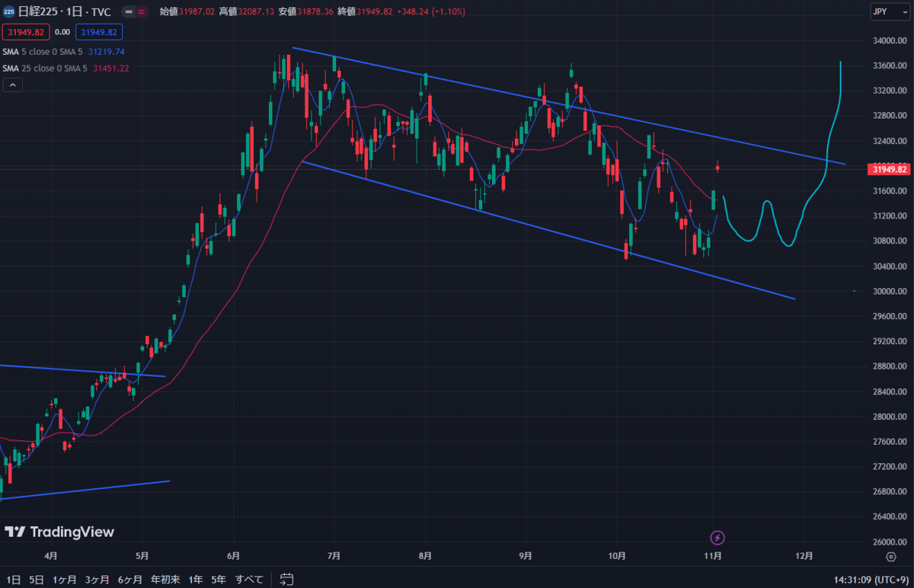Select the 6ヶ月 time range
The image size is (914, 588).
(130, 580)
